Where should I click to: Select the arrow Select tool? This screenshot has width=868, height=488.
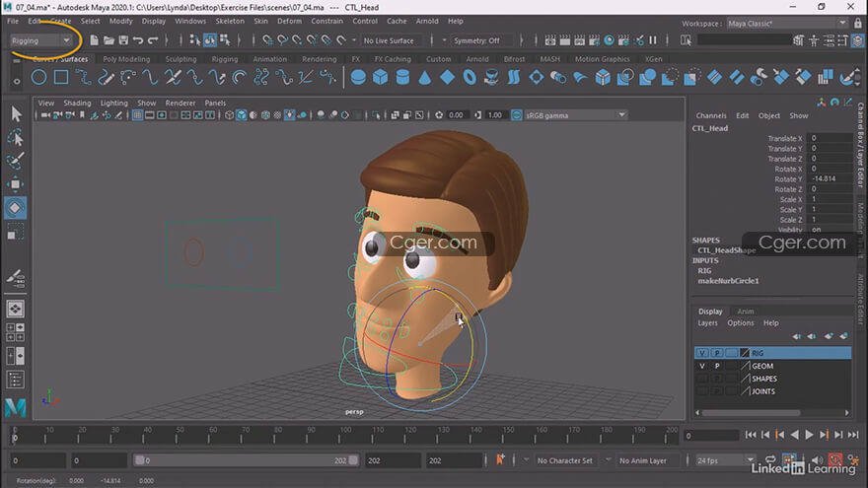pos(16,113)
